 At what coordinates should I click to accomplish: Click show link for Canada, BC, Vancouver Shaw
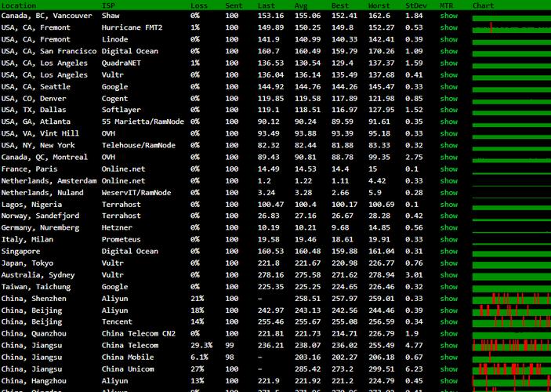tap(449, 16)
